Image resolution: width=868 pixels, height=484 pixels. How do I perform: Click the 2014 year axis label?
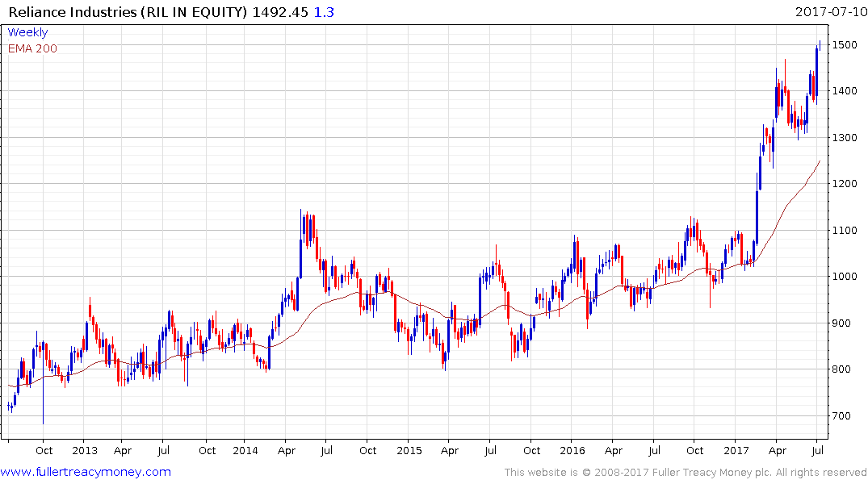click(245, 450)
